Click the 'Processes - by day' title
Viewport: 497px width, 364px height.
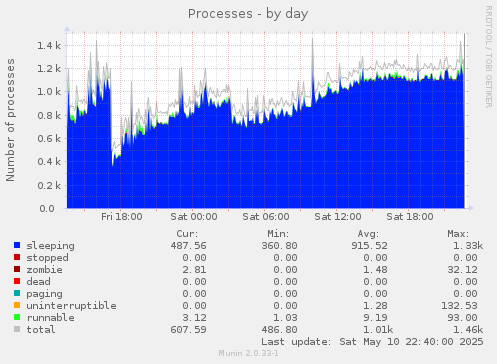pos(248,14)
